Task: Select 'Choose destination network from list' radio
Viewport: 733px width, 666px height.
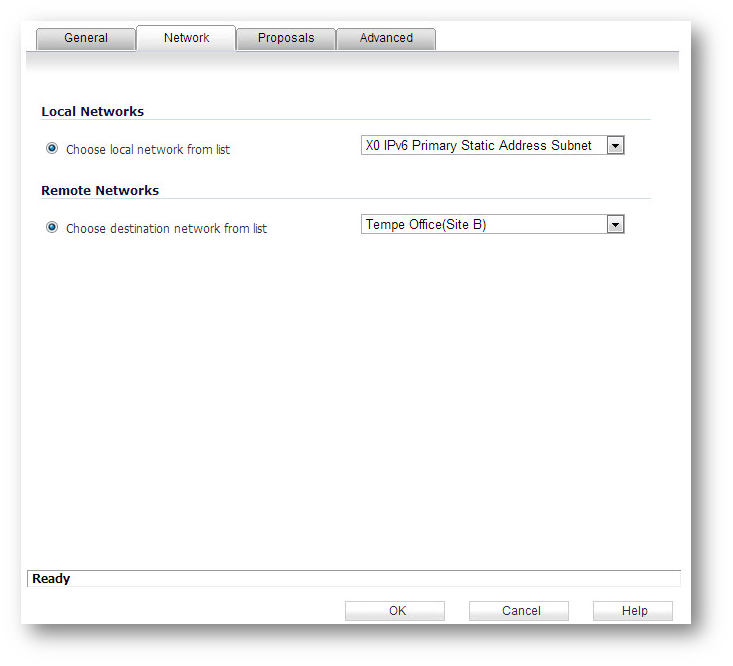Action: 52,228
